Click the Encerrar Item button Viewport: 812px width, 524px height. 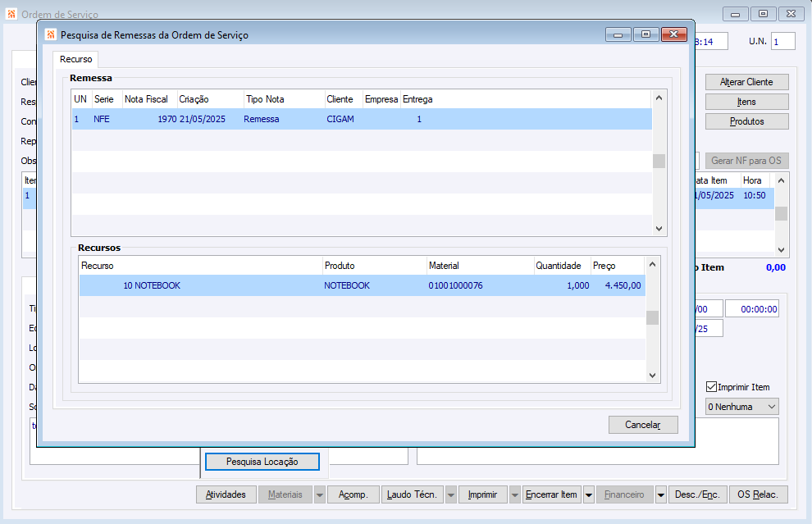[551, 494]
